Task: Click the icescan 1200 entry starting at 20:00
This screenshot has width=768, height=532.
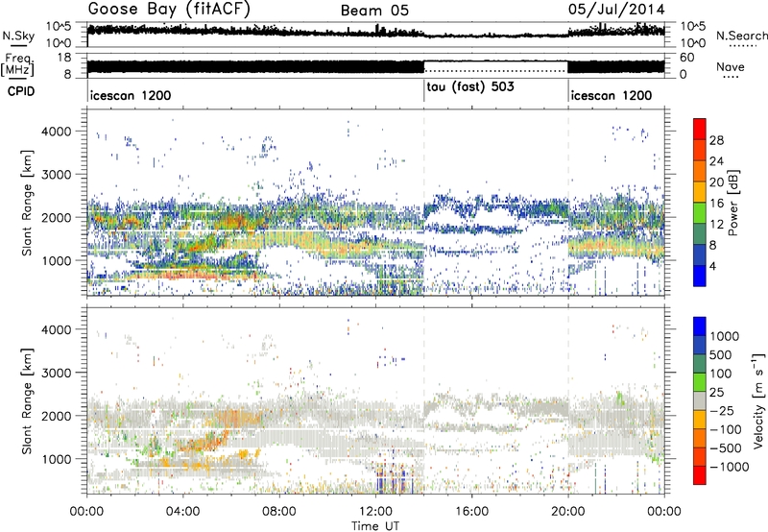Action: (612, 95)
